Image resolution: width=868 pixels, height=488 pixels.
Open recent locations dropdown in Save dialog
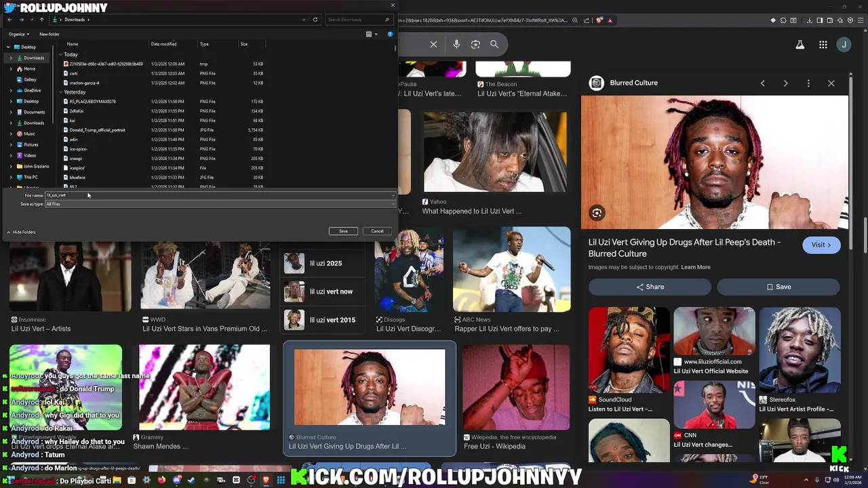[x=31, y=20]
